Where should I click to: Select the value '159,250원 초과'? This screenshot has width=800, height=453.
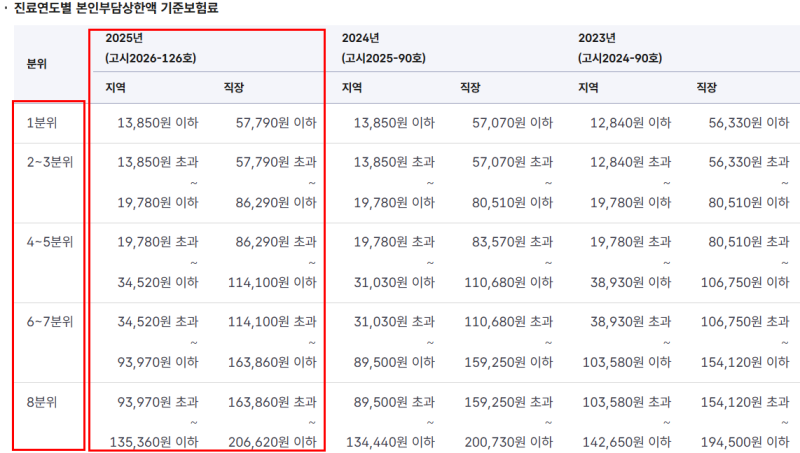(x=508, y=402)
